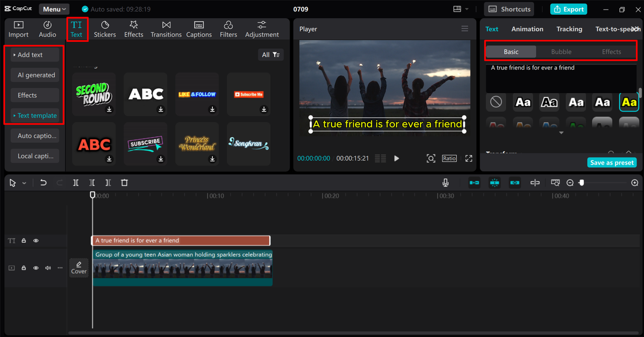Delete selected clip with trash icon
This screenshot has width=644, height=337.
click(124, 183)
